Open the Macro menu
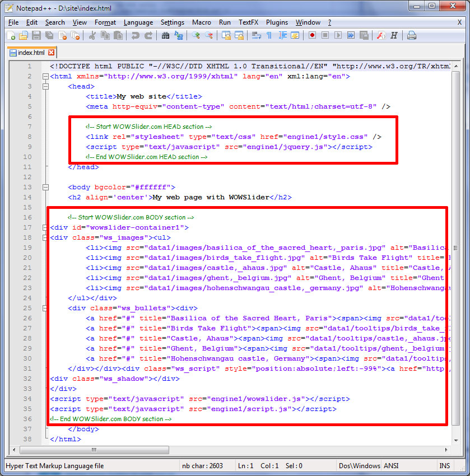 (x=201, y=22)
